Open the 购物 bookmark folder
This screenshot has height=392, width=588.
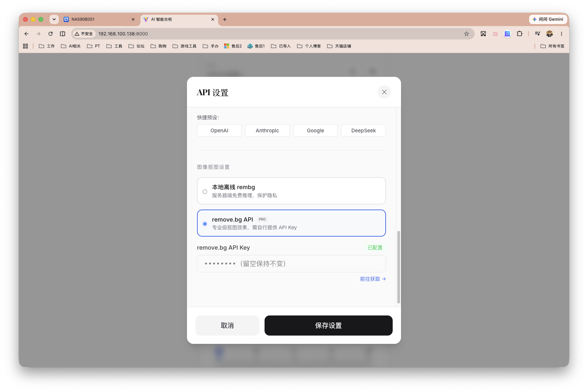[159, 46]
